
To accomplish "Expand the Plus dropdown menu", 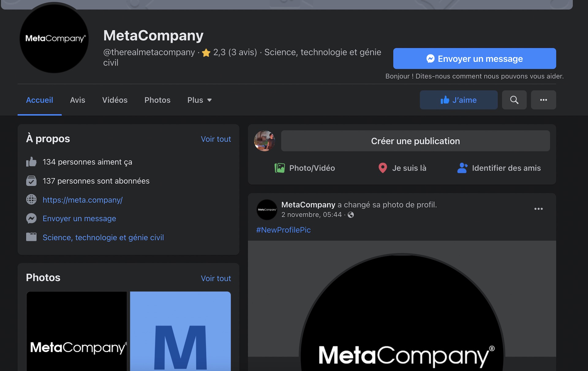I will point(199,100).
